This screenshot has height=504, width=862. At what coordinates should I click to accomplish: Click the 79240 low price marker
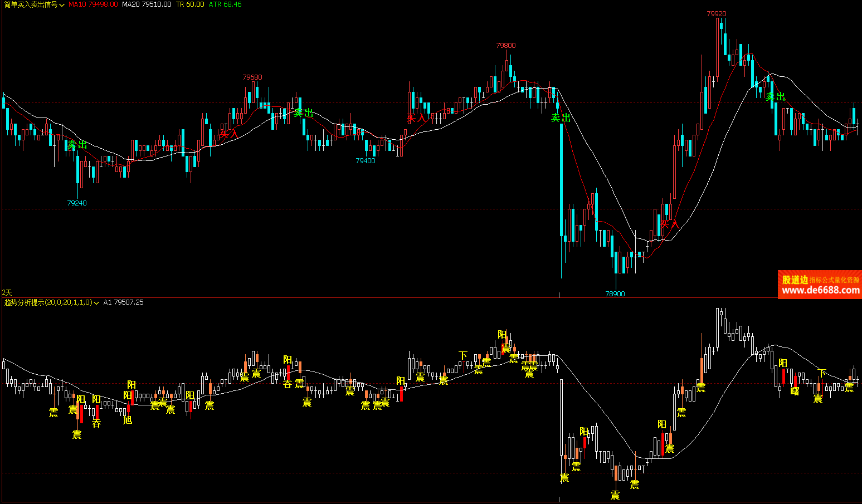[x=77, y=203]
